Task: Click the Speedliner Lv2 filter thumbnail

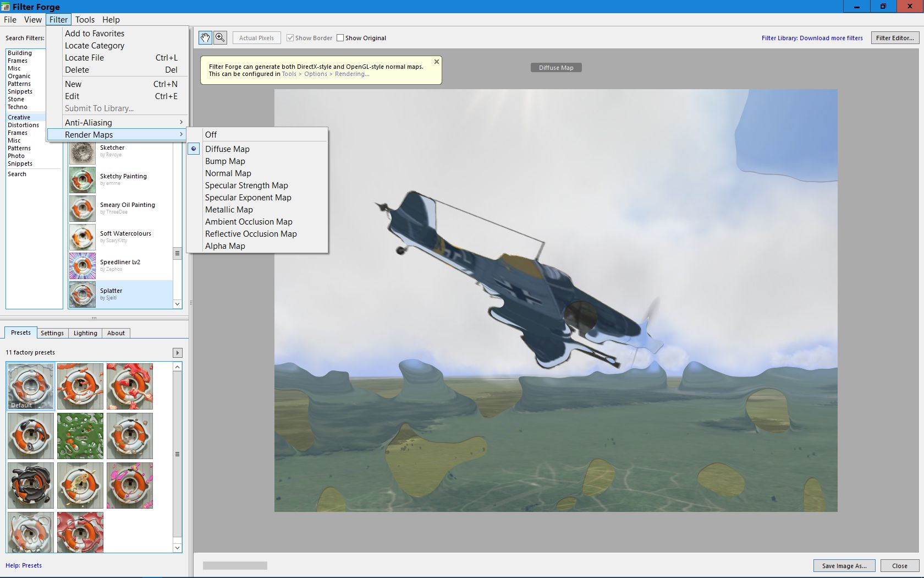Action: pyautogui.click(x=82, y=265)
